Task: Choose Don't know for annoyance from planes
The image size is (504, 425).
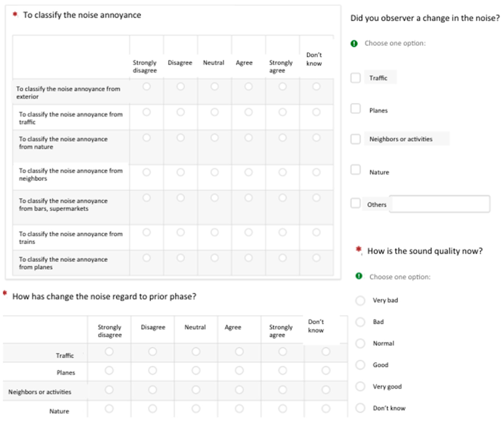Action: 316,258
